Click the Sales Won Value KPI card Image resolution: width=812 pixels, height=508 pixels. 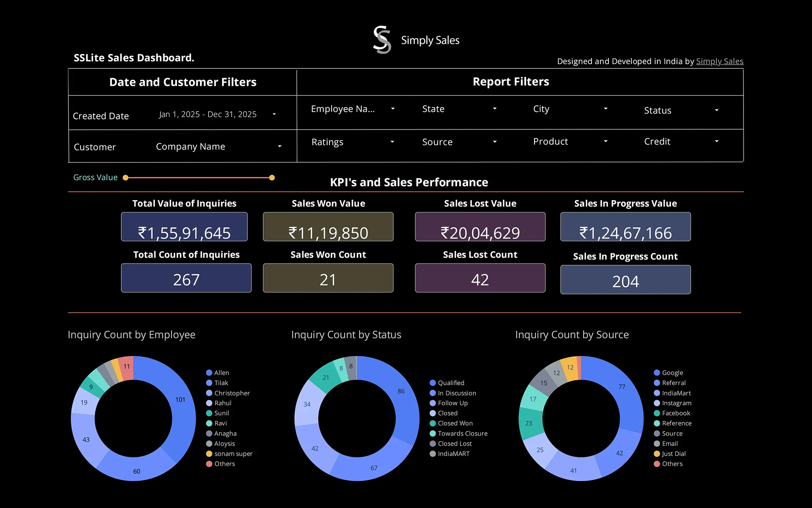click(x=328, y=227)
